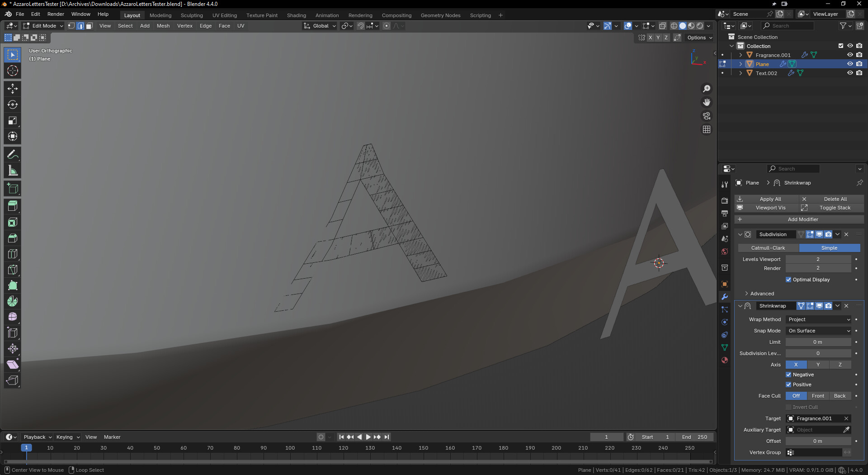Open the Material properties tab
Image resolution: width=868 pixels, height=475 pixels.
[725, 360]
